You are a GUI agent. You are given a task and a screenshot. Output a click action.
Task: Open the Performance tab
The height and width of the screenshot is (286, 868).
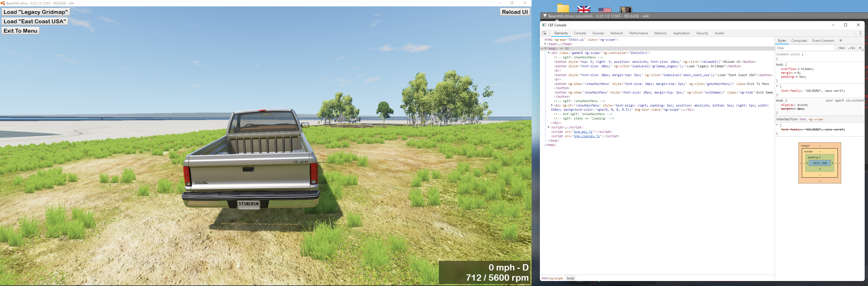pos(638,33)
